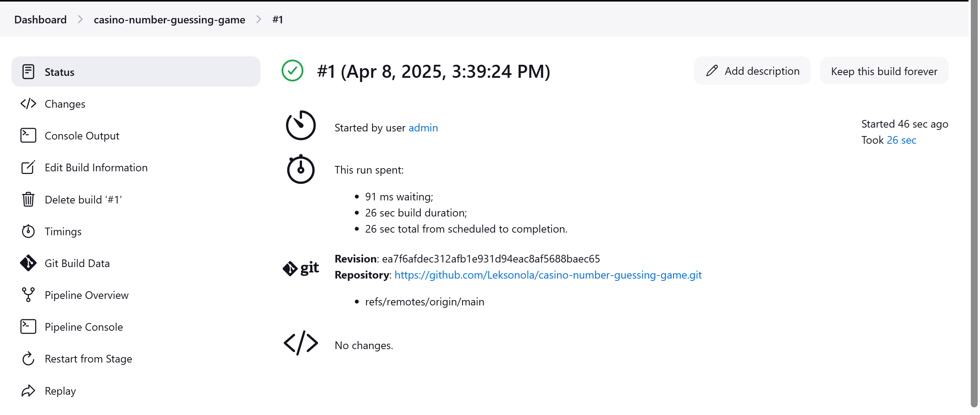
Task: Click the 'No changes.' text
Action: pos(364,345)
